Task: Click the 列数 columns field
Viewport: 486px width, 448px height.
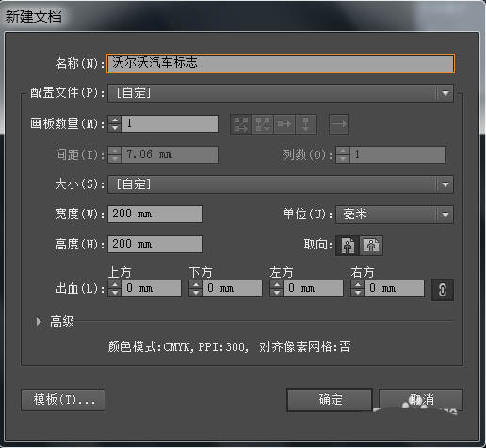Action: [397, 154]
